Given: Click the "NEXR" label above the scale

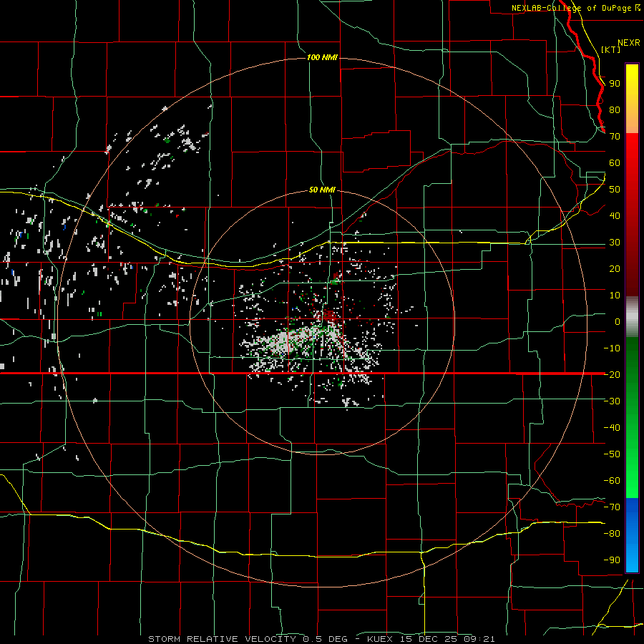Looking at the screenshot, I should (629, 43).
